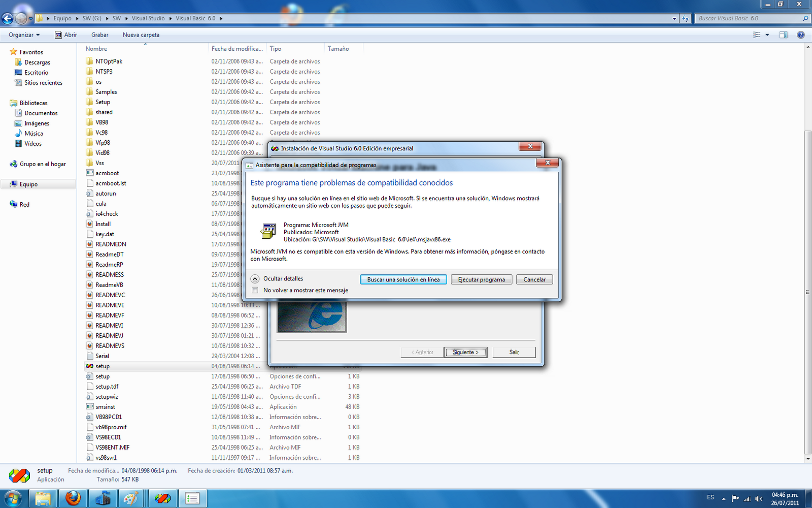Image resolution: width=812 pixels, height=508 pixels.
Task: Click the refresh address bar button
Action: pyautogui.click(x=686, y=18)
